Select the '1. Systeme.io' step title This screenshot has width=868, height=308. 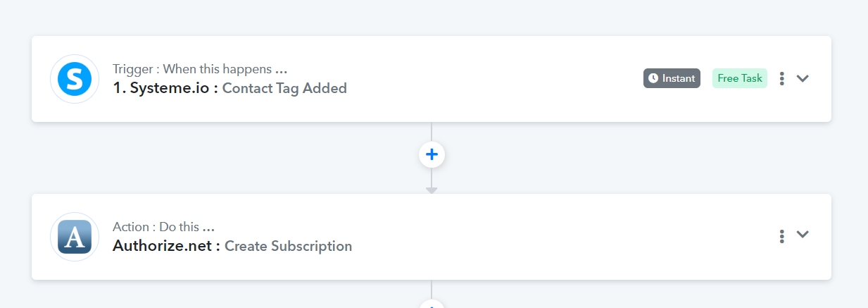coord(166,88)
